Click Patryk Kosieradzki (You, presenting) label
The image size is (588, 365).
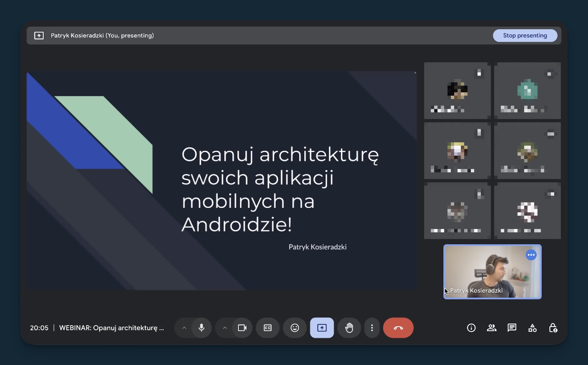[102, 35]
